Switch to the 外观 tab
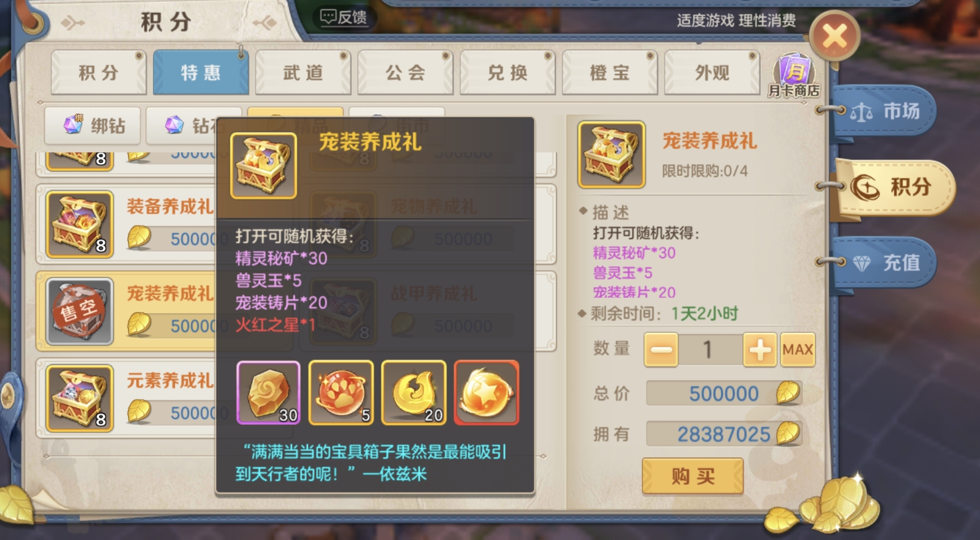This screenshot has height=540, width=980. (712, 72)
